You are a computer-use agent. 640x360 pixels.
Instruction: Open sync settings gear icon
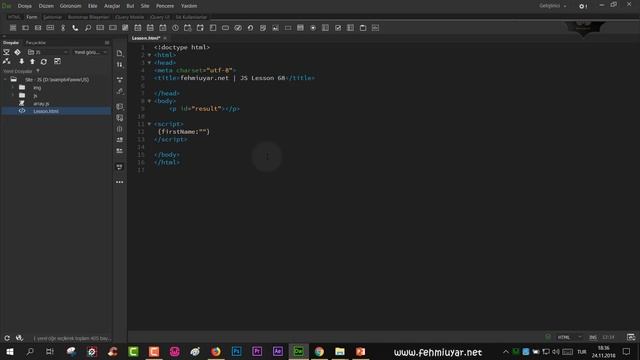[x=582, y=6]
